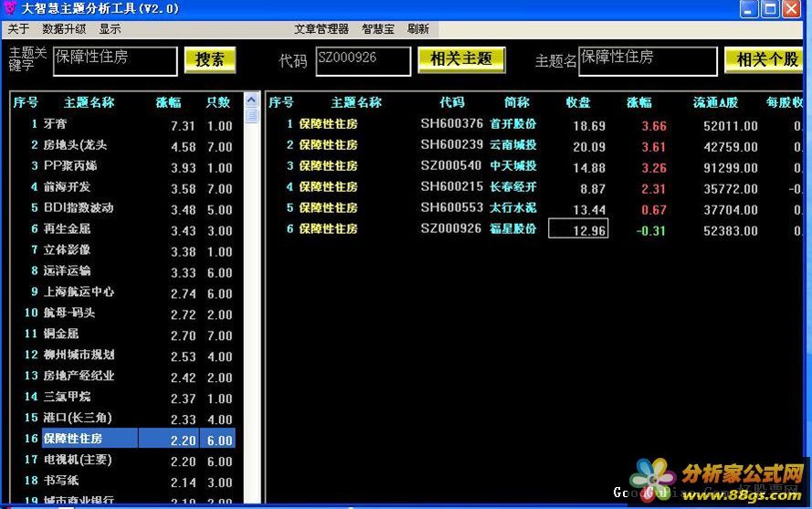
Task: Sort theme list by 涨幅 column header
Action: [169, 102]
